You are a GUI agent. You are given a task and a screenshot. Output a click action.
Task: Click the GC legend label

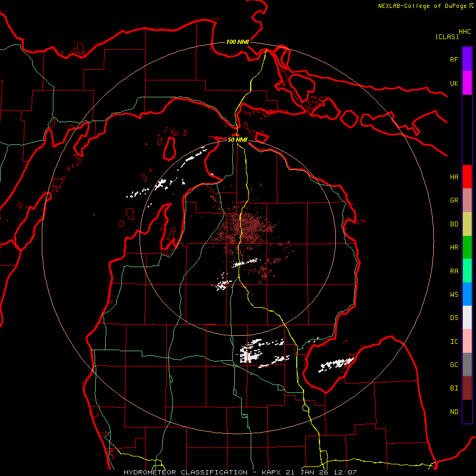point(454,365)
